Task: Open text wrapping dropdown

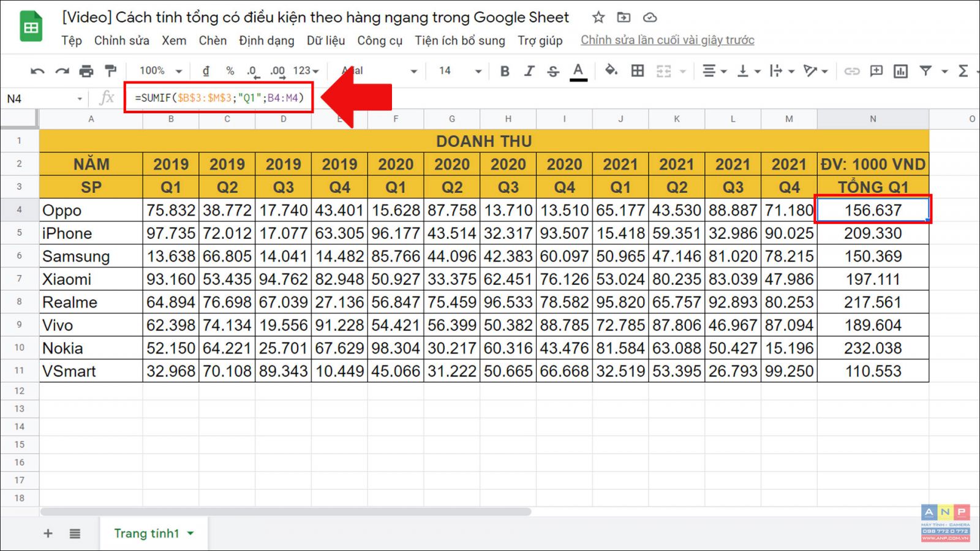Action: click(782, 71)
